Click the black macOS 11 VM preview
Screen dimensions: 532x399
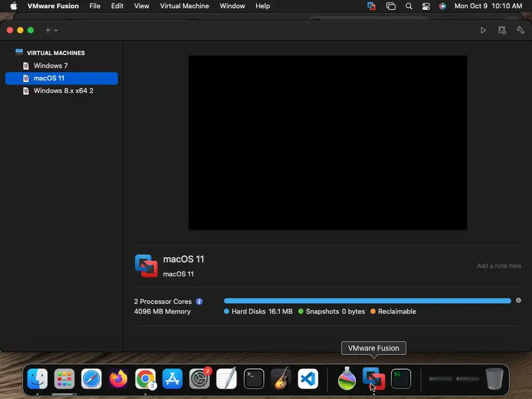328,142
